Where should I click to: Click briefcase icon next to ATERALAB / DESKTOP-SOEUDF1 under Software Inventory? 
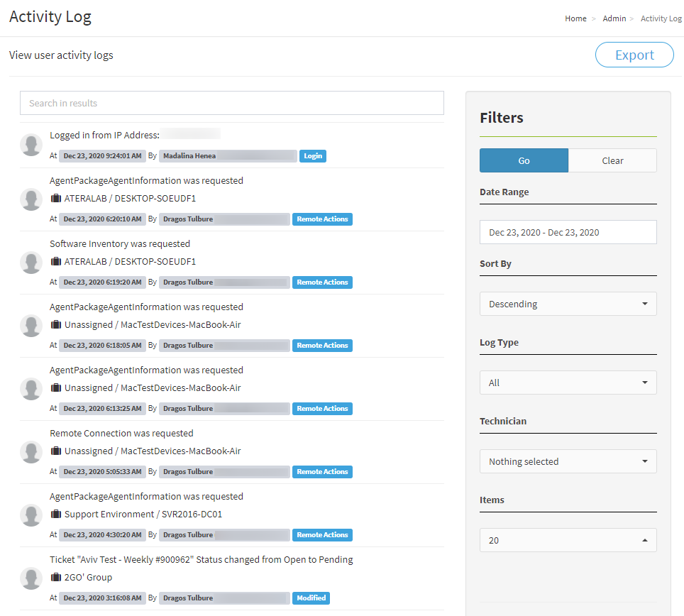[x=56, y=262]
